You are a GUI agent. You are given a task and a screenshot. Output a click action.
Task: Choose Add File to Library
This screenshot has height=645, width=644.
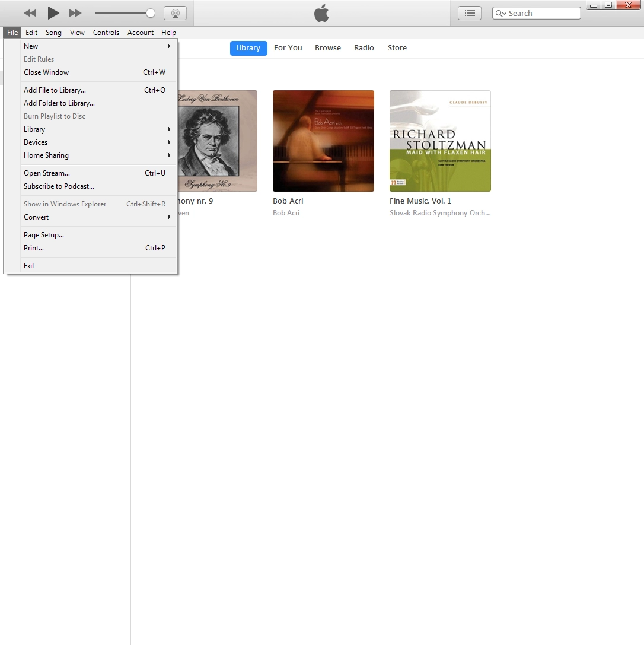[x=55, y=90]
